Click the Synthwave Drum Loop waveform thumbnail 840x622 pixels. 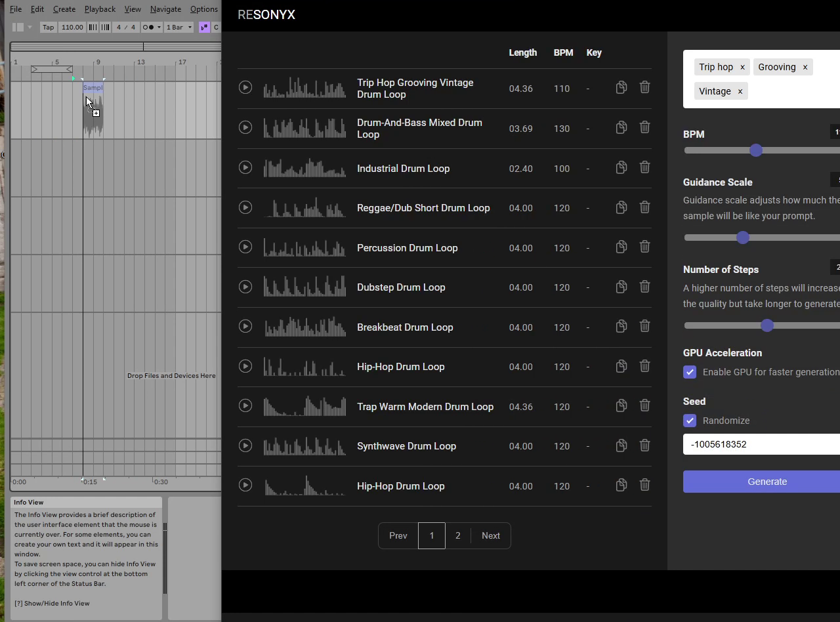(x=304, y=446)
